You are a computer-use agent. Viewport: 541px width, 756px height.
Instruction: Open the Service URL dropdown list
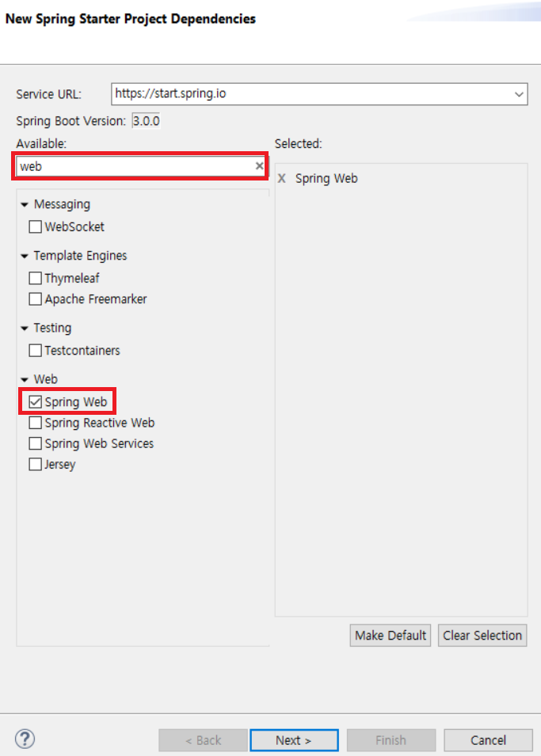tap(520, 94)
